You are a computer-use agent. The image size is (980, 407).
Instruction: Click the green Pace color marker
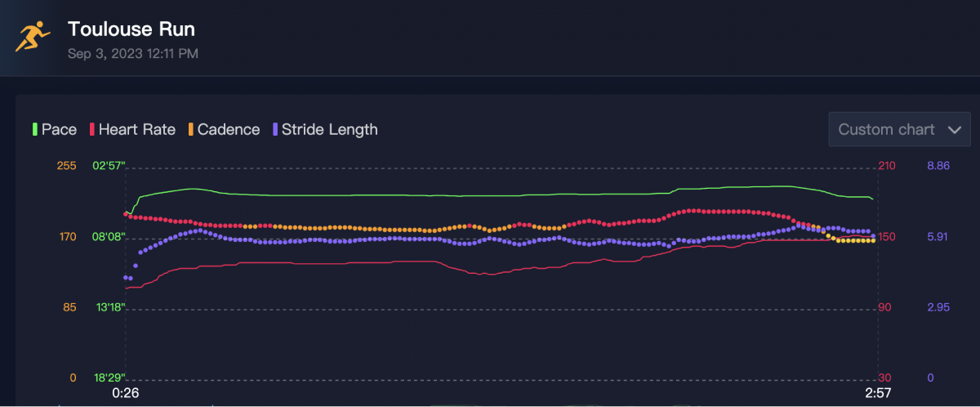coord(35,129)
